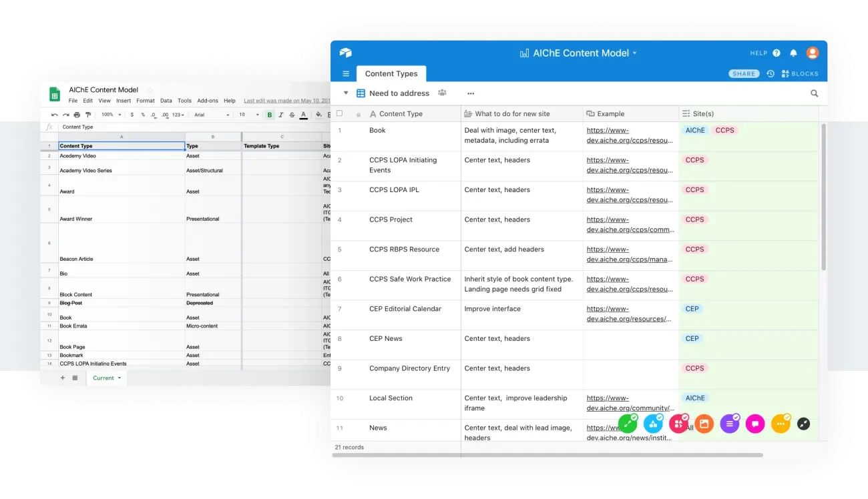Screen dimensions: 868x499
Task: Select the Award Winner cell in Sheets
Action: pos(122,209)
